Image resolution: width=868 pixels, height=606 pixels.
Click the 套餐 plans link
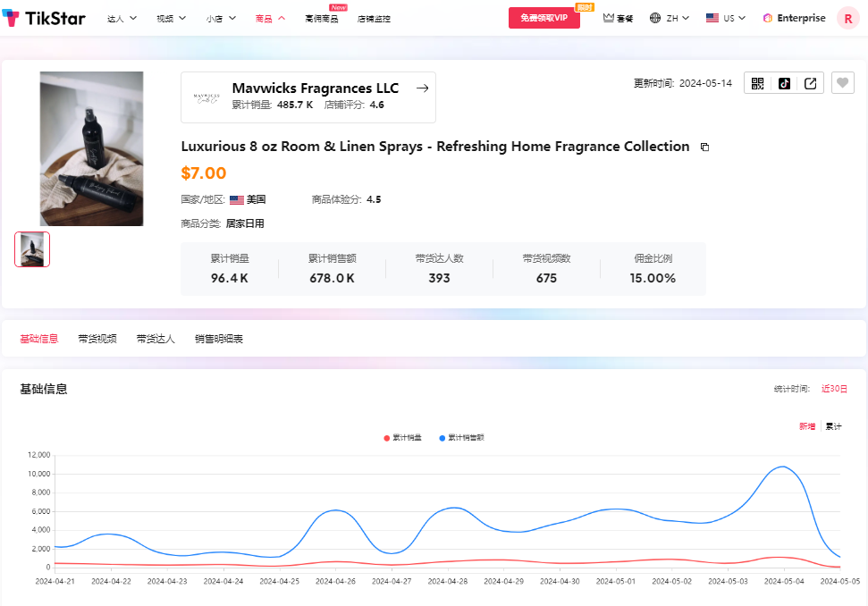click(625, 19)
